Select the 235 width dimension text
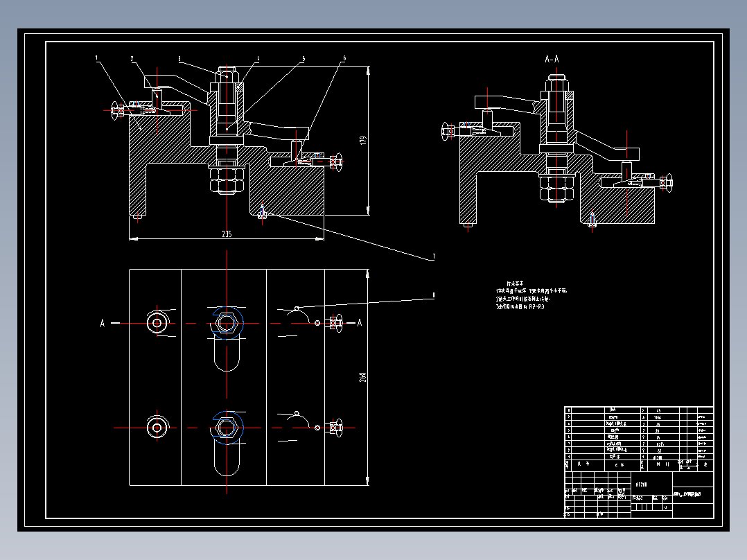Viewport: 747px width, 560px height. (227, 234)
